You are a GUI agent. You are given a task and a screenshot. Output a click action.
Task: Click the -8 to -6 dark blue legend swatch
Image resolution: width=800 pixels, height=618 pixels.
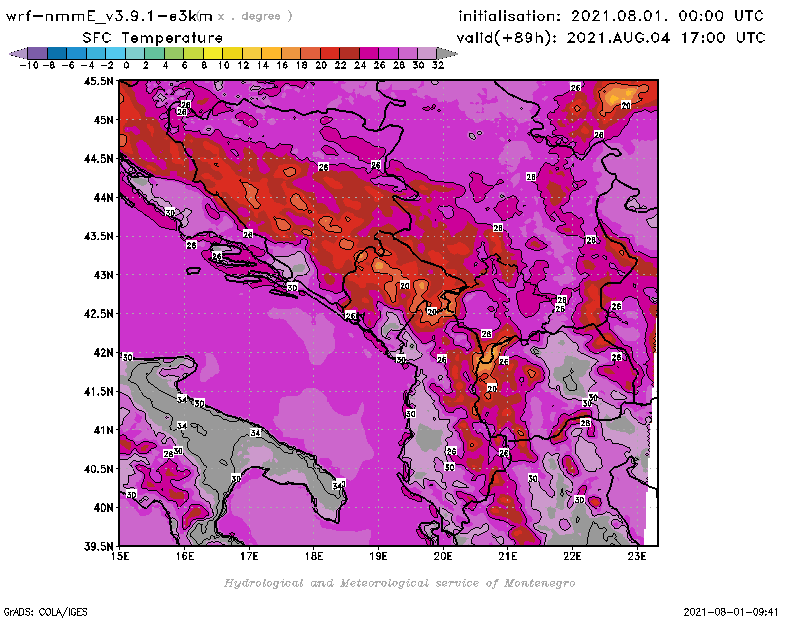pyautogui.click(x=57, y=54)
